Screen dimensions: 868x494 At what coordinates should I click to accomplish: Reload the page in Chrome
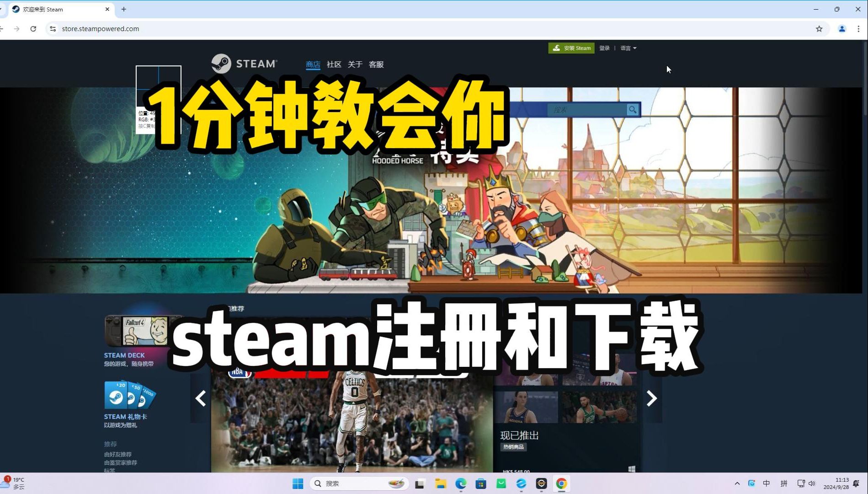pos(33,29)
